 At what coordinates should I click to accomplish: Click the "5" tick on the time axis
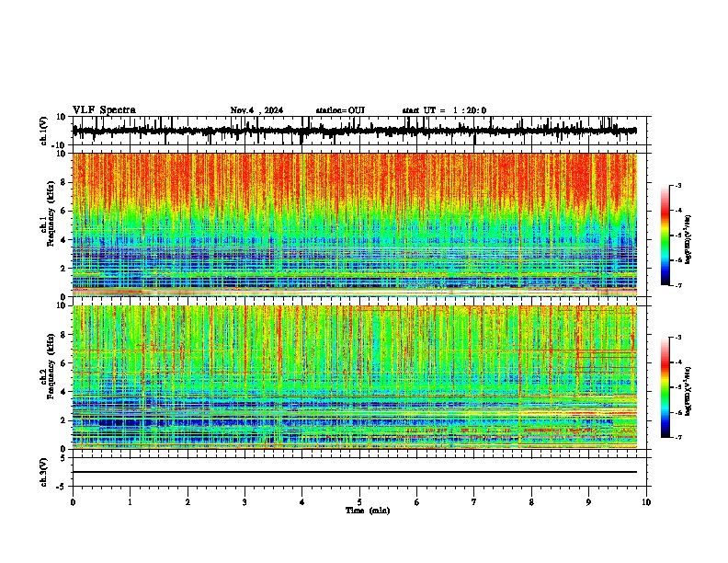click(359, 502)
